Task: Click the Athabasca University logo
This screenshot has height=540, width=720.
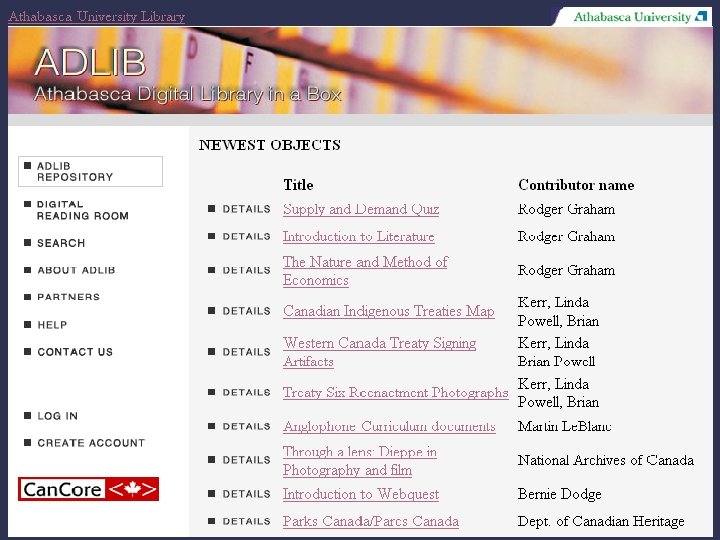Action: point(640,17)
